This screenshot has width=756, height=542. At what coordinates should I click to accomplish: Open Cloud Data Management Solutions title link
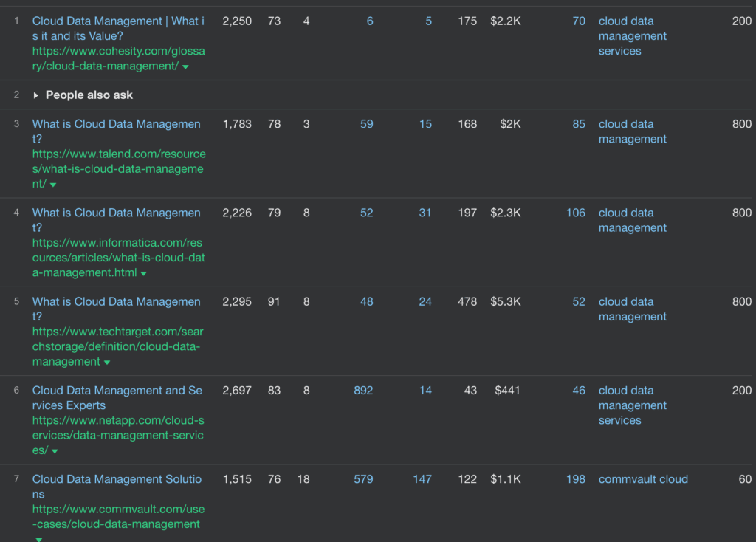(x=117, y=486)
